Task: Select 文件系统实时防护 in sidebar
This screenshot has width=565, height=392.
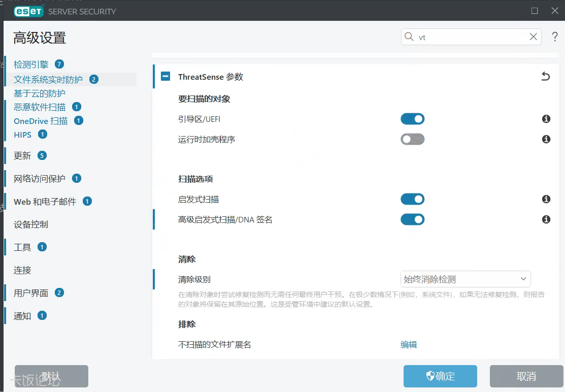Action: [x=48, y=80]
